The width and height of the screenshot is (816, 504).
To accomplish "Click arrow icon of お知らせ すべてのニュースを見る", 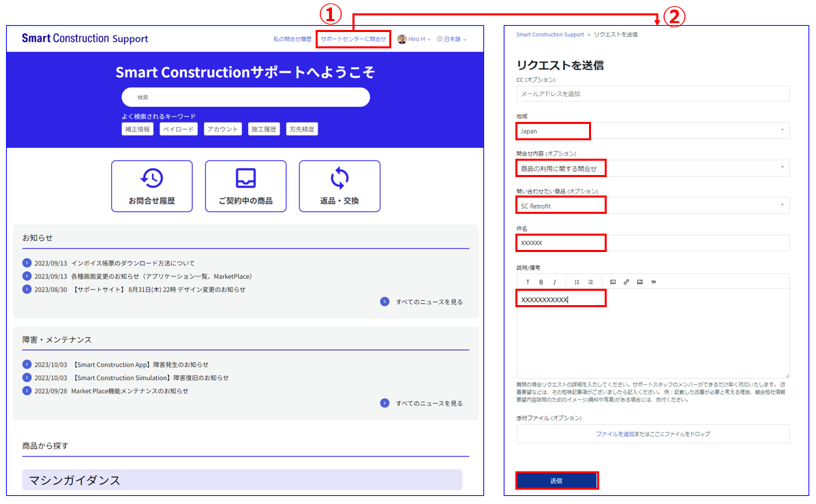I will (384, 301).
